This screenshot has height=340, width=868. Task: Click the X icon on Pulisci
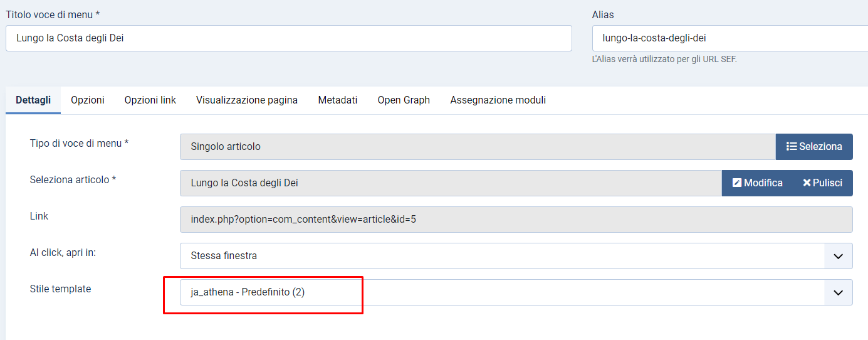[x=807, y=183]
